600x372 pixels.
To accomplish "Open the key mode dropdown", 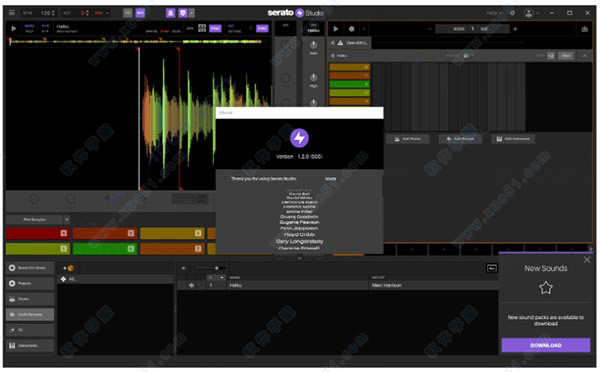I will click(108, 13).
